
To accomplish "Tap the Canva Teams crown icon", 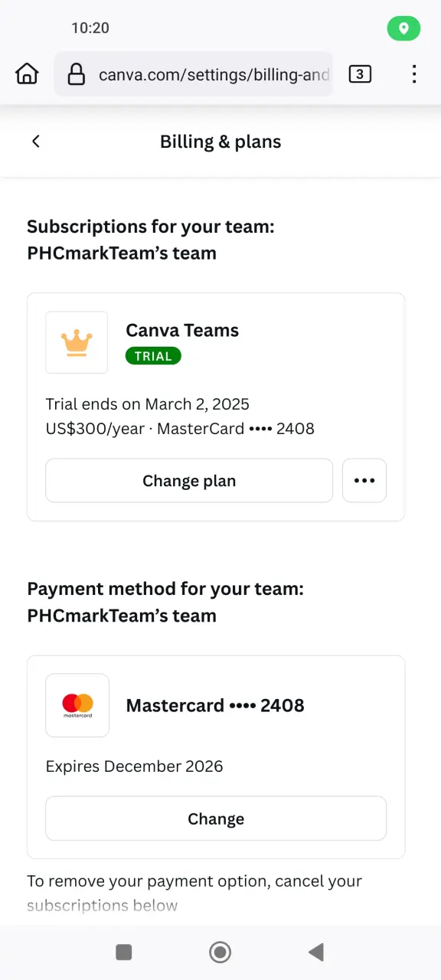I will pos(77,342).
